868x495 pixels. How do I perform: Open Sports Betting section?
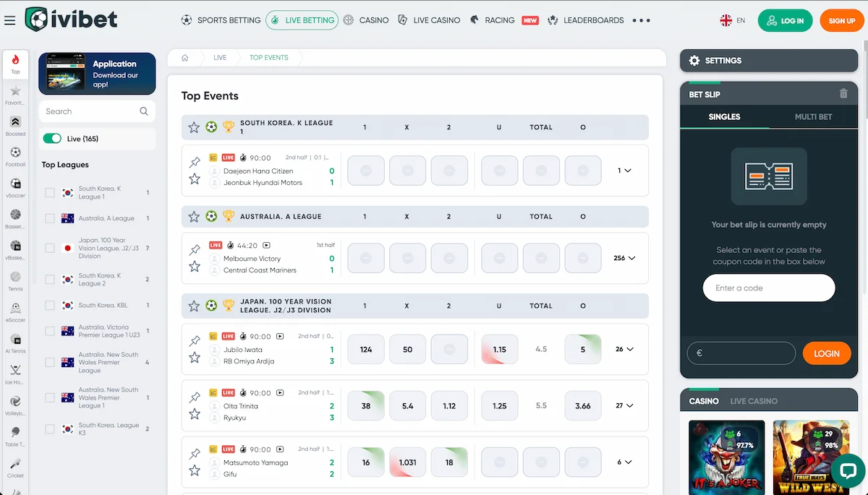pyautogui.click(x=221, y=20)
